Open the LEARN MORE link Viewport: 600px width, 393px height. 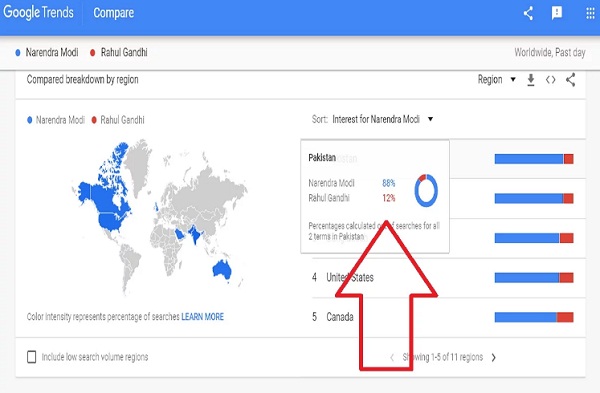202,317
